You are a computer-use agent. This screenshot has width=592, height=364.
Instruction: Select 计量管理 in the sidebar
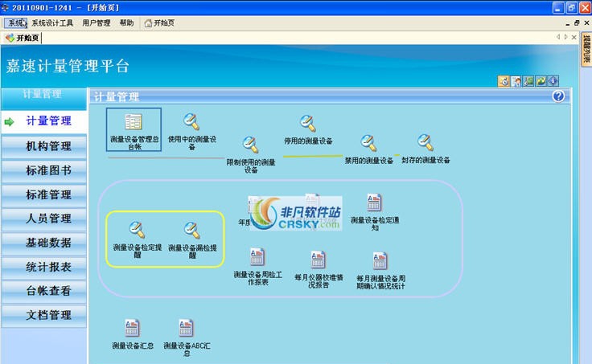[43, 121]
